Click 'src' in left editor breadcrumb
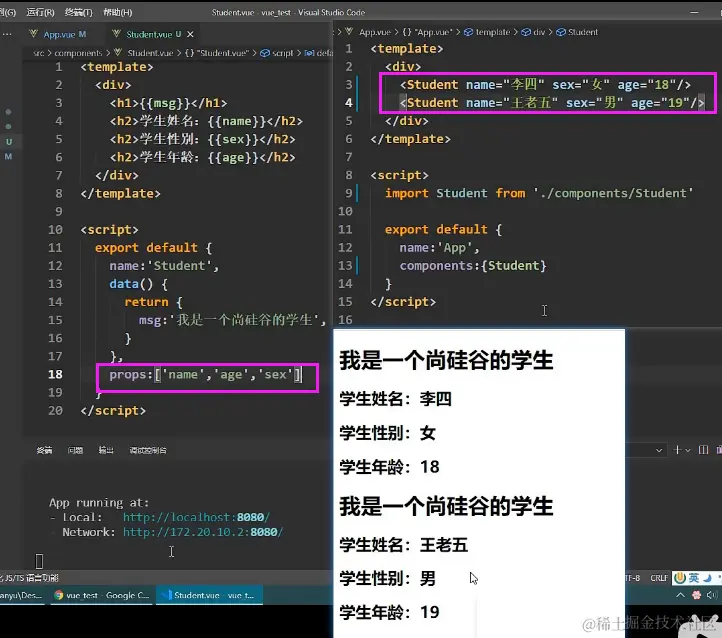Viewport: 722px width, 638px height. point(39,53)
